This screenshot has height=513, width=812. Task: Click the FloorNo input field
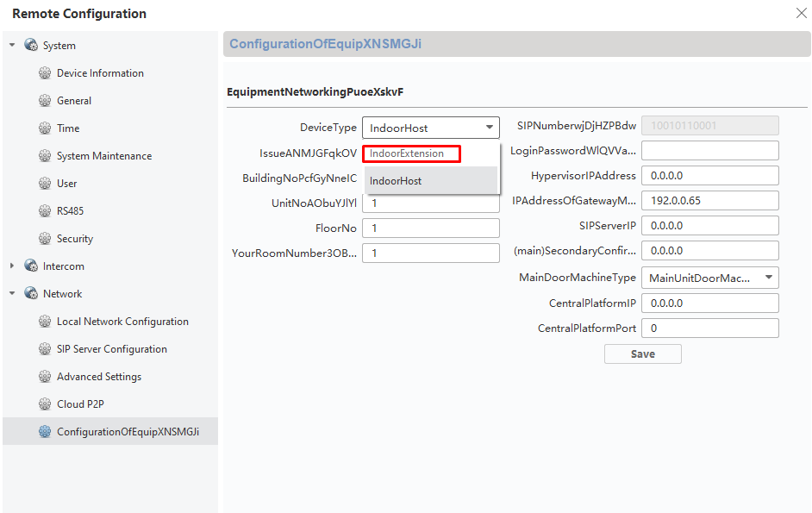point(431,228)
